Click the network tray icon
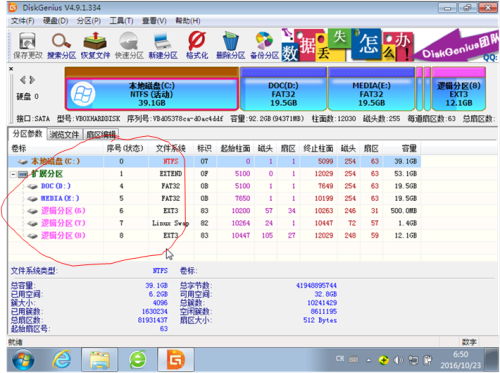Viewport: 500px width, 373px height. pos(413,360)
